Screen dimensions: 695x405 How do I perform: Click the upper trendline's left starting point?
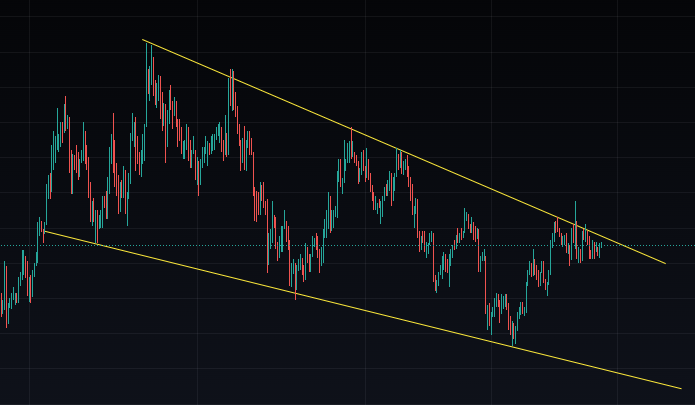[143, 40]
